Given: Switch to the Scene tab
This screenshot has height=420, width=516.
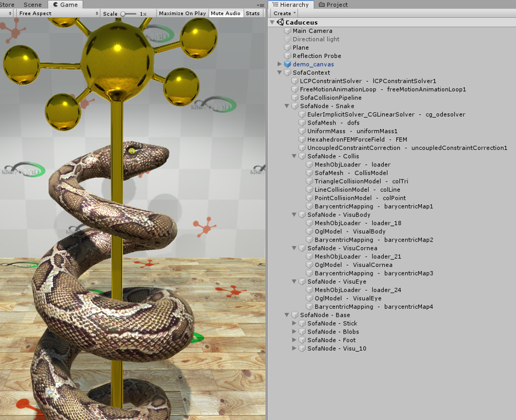Looking at the screenshot, I should 33,5.
